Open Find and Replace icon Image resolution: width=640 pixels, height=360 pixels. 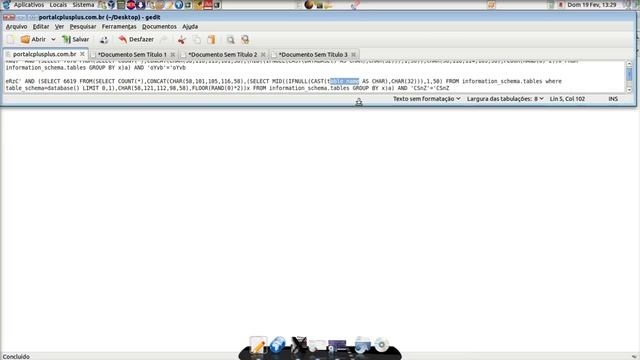(245, 40)
